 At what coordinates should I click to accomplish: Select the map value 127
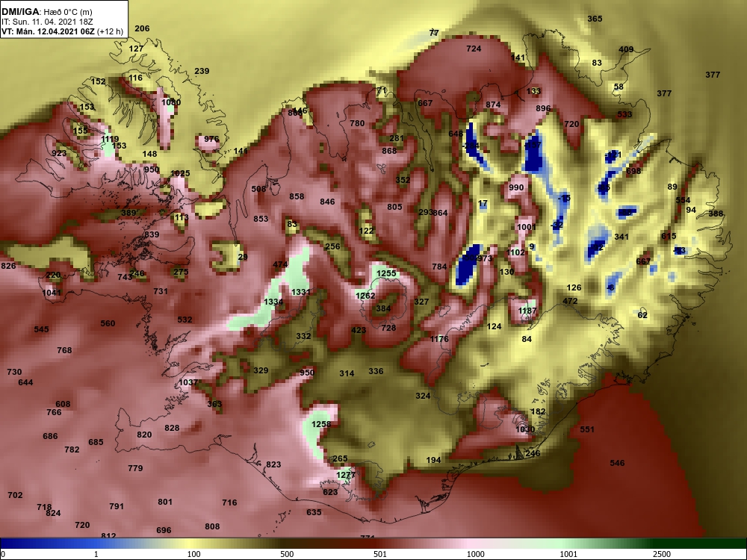pyautogui.click(x=136, y=49)
